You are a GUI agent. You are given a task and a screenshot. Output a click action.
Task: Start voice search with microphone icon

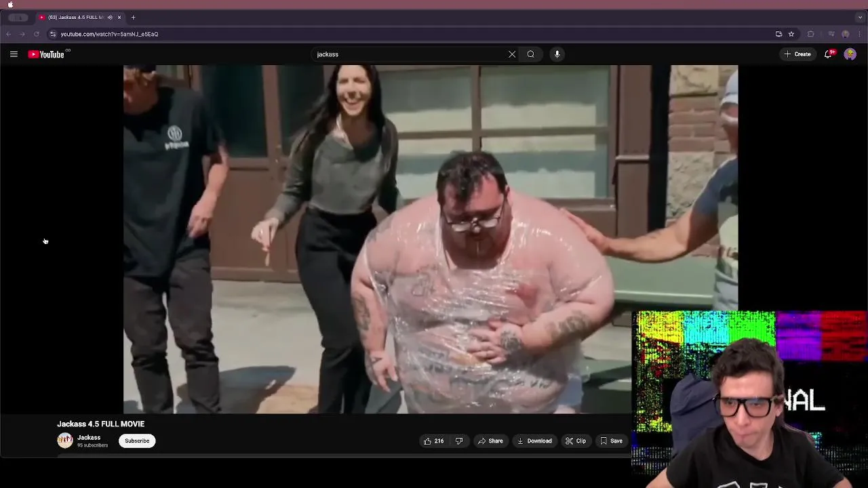[x=557, y=54]
